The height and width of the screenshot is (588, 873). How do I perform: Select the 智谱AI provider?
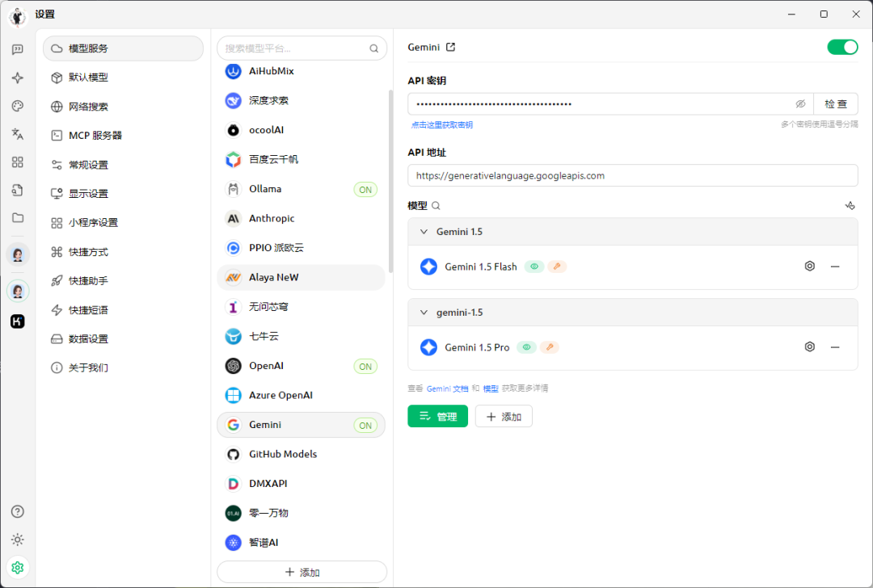pyautogui.click(x=301, y=543)
